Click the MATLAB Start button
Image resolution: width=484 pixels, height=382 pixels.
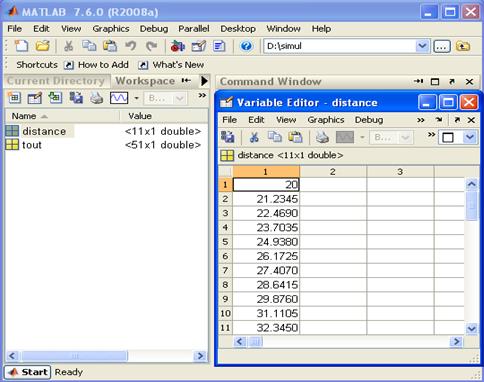27,372
